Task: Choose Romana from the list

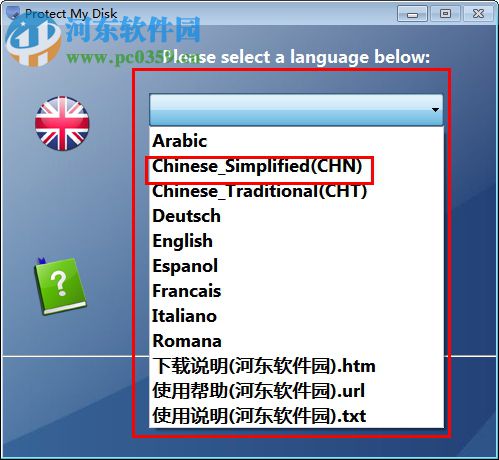Action: (296, 341)
